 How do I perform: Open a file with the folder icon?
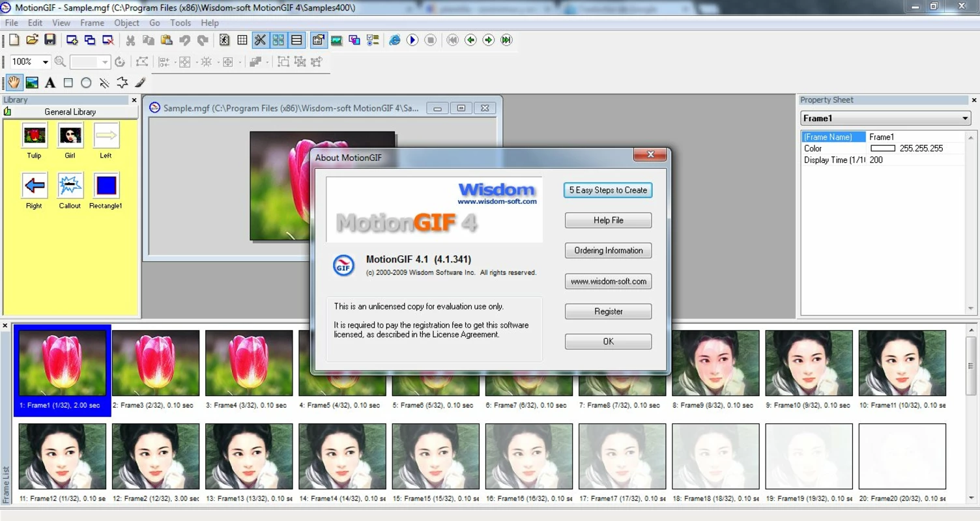pos(32,40)
